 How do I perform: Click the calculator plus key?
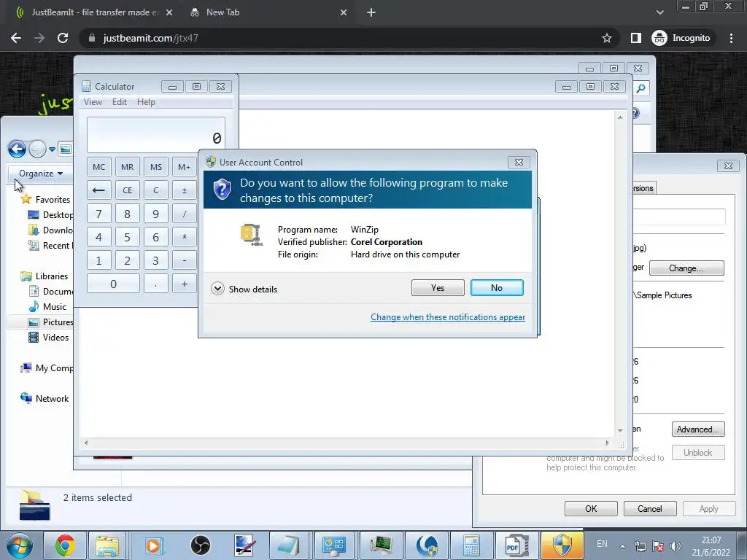coord(184,284)
